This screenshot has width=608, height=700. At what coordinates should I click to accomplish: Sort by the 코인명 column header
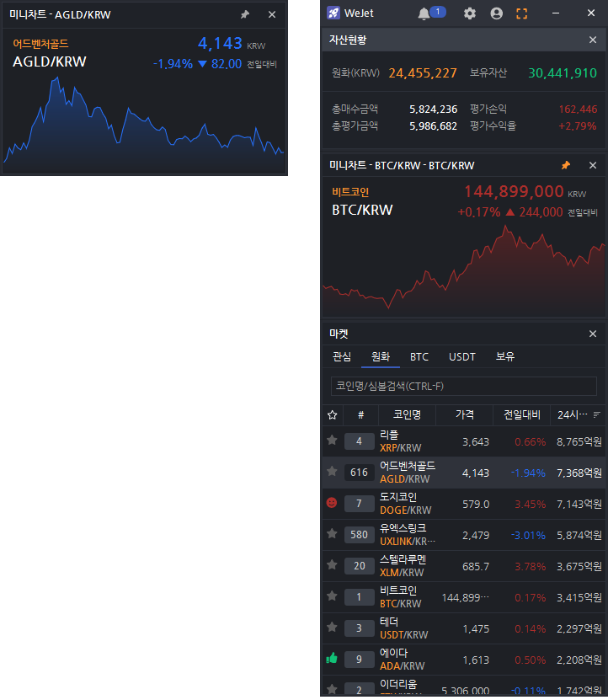click(x=407, y=415)
